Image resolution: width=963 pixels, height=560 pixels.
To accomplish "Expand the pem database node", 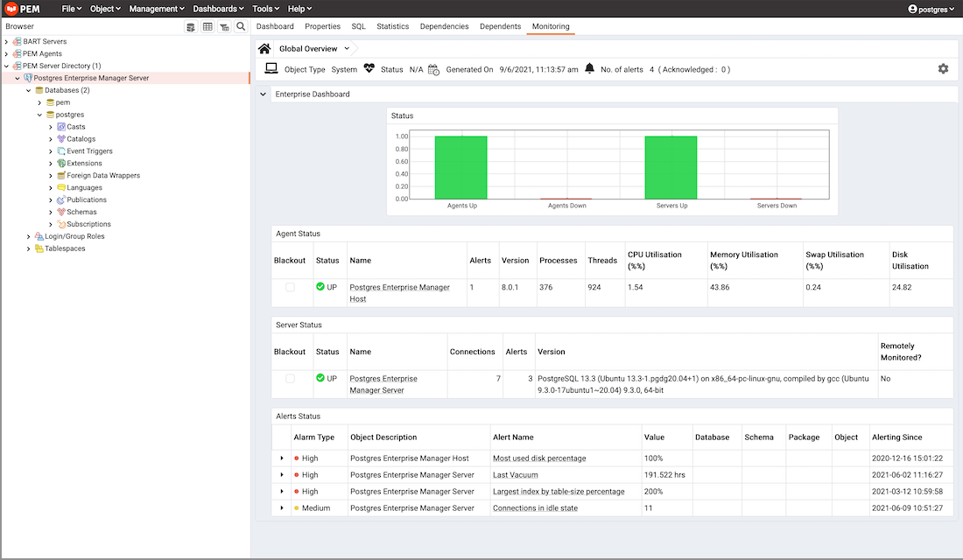I will point(39,102).
